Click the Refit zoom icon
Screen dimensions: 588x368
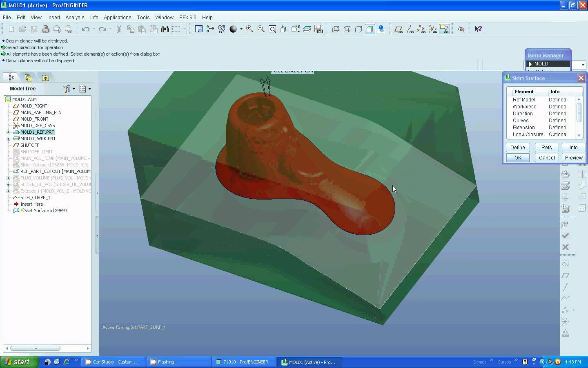272,29
